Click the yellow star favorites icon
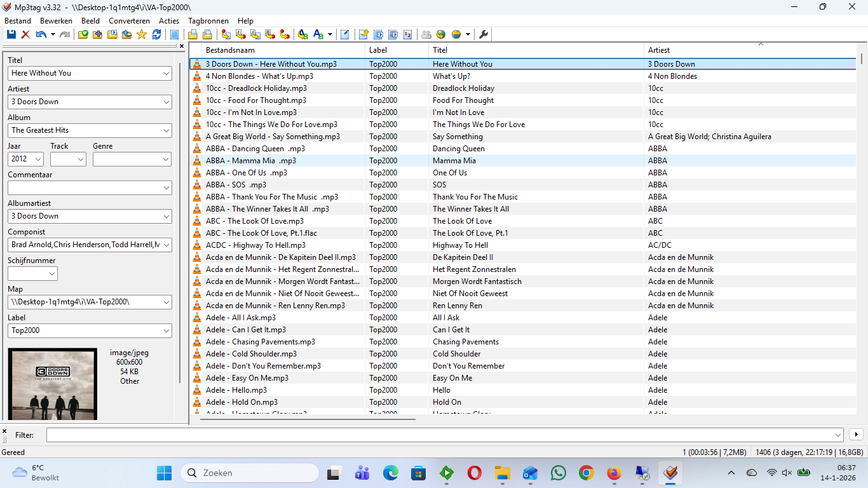The image size is (868, 488). [142, 34]
